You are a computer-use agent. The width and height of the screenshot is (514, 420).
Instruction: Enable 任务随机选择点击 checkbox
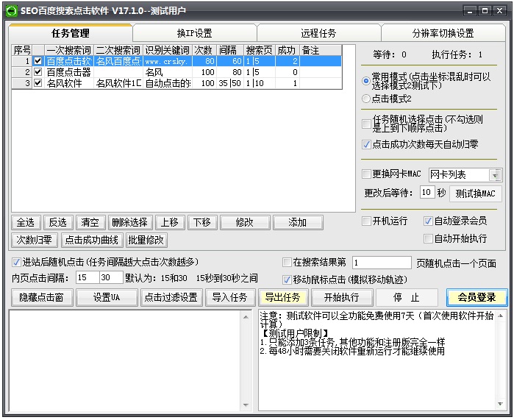tap(367, 124)
